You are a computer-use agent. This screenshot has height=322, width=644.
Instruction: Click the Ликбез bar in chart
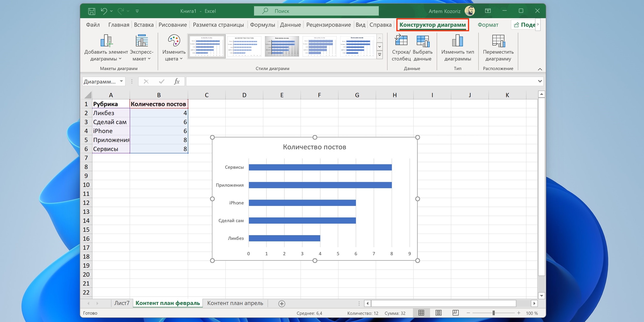pyautogui.click(x=284, y=238)
